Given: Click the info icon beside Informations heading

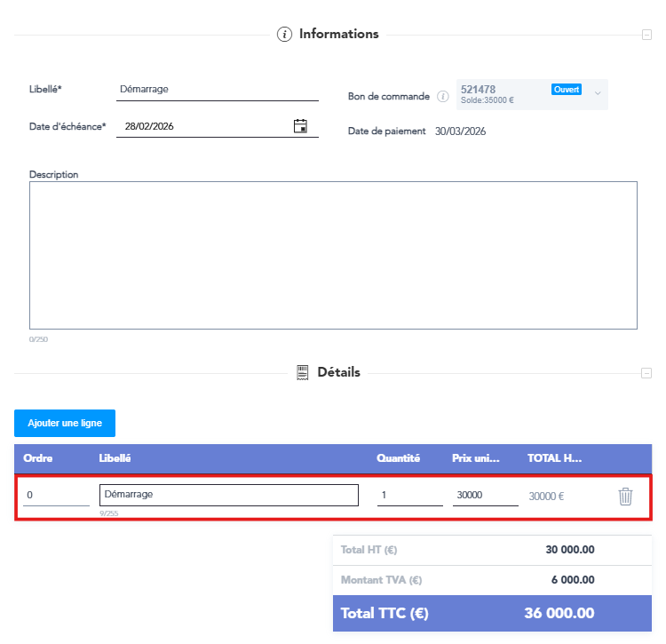Looking at the screenshot, I should 284,35.
